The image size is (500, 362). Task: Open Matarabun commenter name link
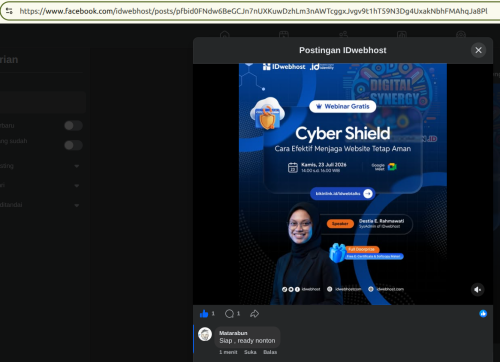click(x=233, y=333)
